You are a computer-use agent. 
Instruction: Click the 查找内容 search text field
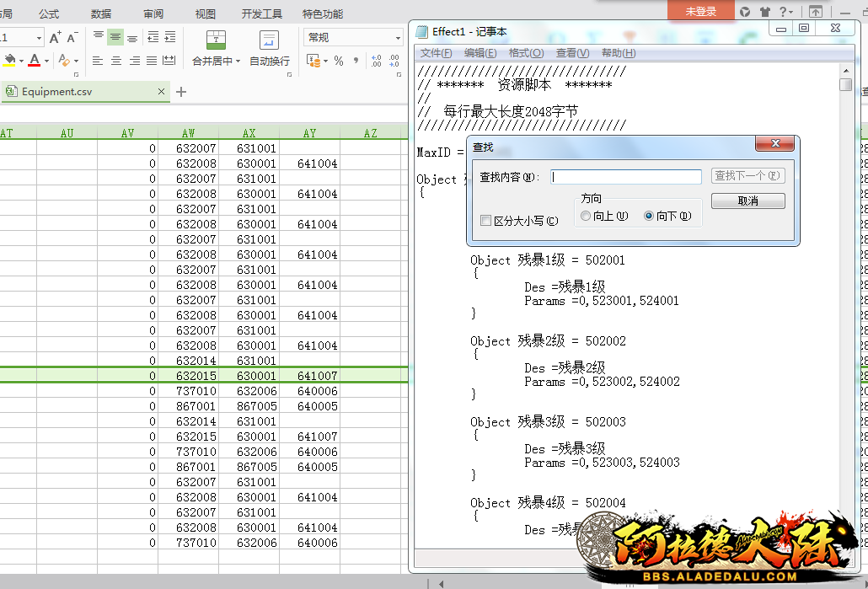pyautogui.click(x=626, y=177)
